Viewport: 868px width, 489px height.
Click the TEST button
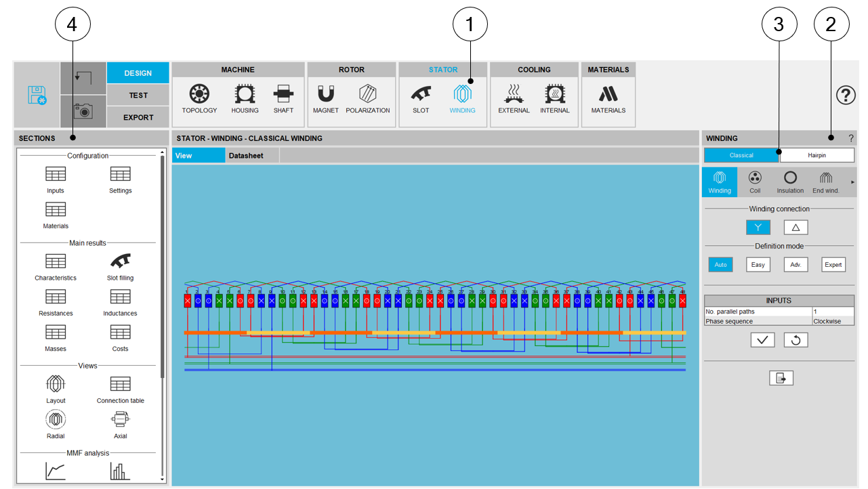(138, 95)
